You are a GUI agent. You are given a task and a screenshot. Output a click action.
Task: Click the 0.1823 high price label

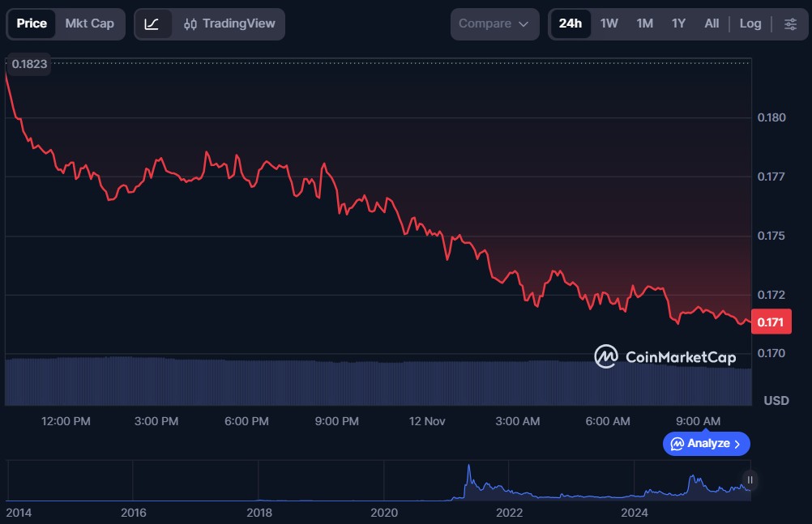tap(28, 64)
